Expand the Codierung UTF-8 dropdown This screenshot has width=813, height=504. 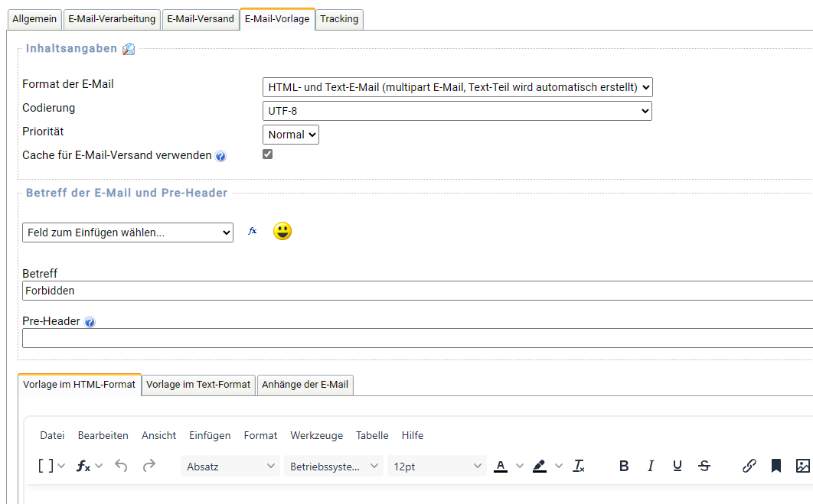(457, 111)
